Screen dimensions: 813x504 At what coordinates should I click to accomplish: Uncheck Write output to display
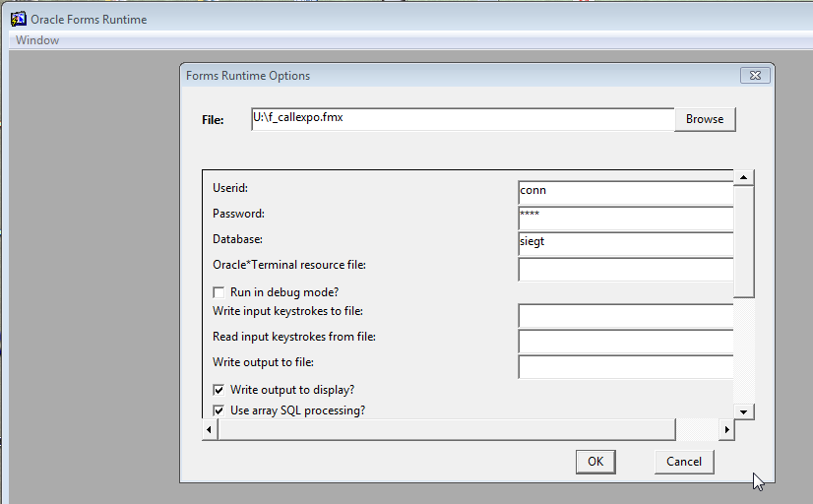click(x=219, y=390)
